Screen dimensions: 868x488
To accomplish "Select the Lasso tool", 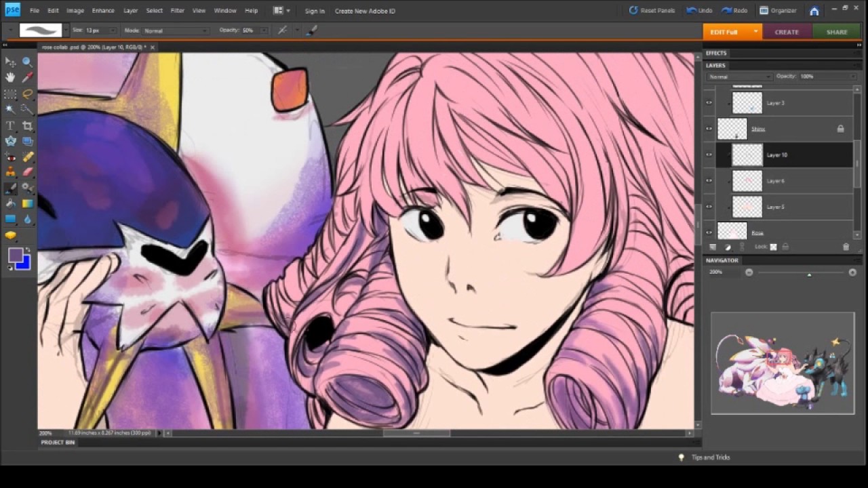I will click(x=27, y=94).
